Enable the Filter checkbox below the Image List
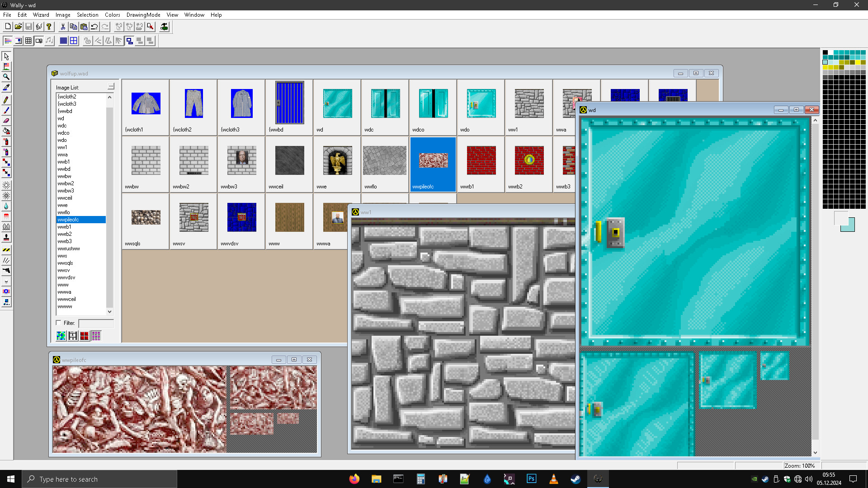 click(59, 323)
